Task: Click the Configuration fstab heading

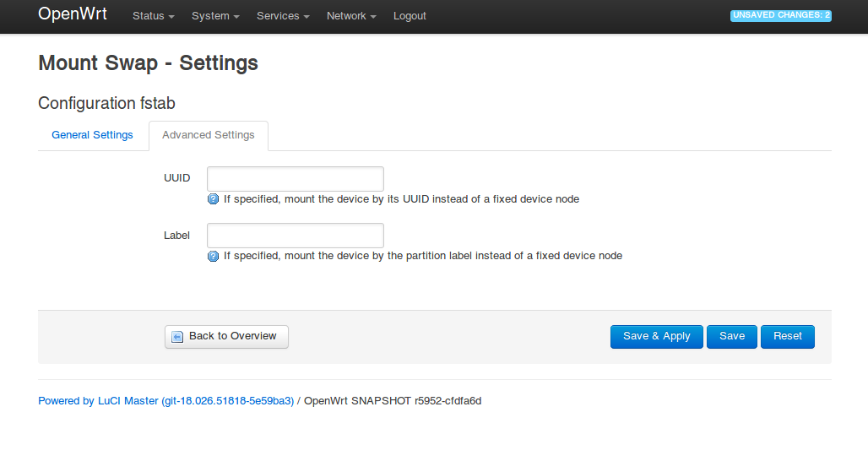Action: click(x=107, y=103)
